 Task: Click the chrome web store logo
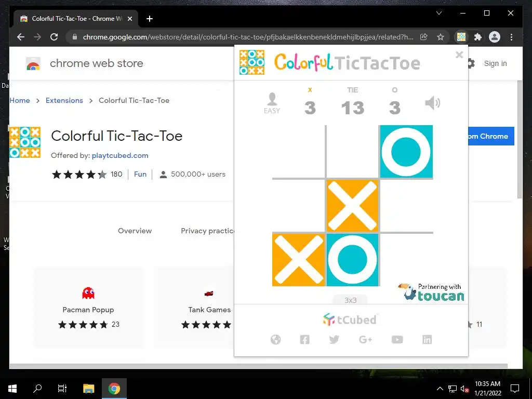pyautogui.click(x=85, y=63)
